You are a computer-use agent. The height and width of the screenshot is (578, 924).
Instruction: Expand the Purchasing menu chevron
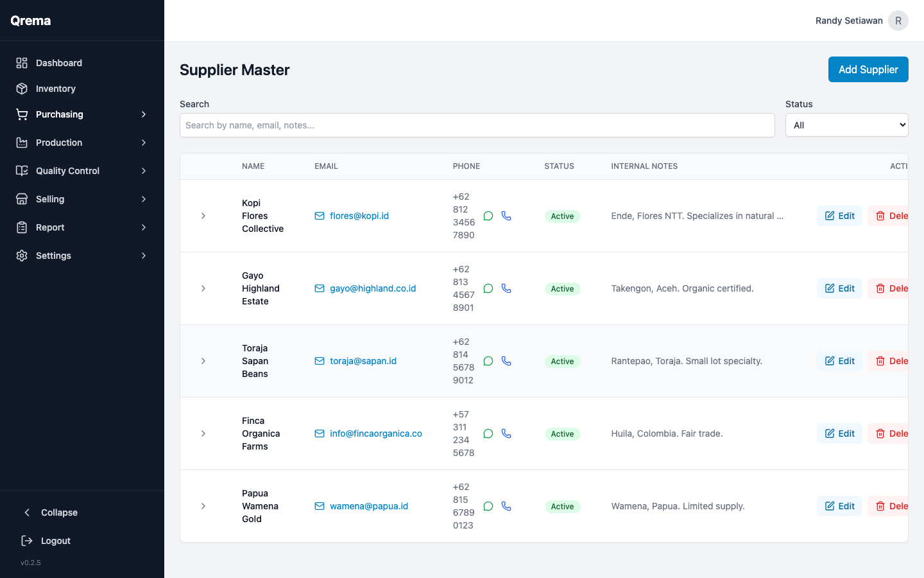click(143, 114)
